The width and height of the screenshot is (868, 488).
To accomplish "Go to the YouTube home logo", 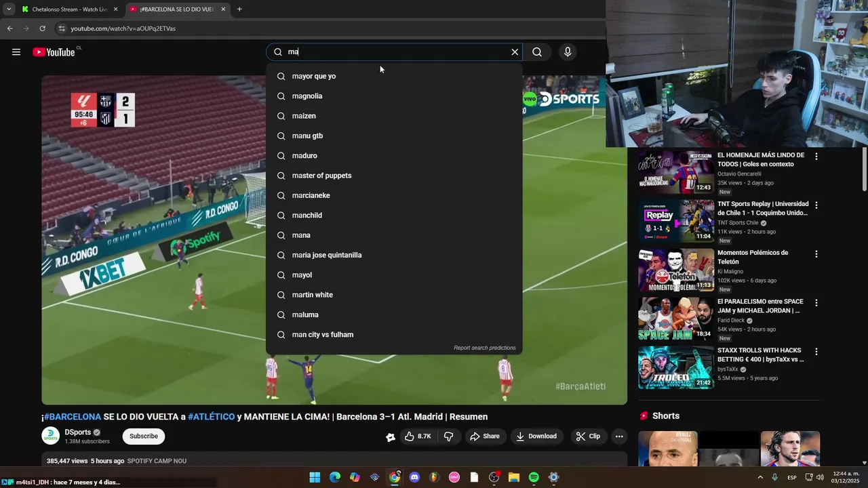I will click(54, 52).
